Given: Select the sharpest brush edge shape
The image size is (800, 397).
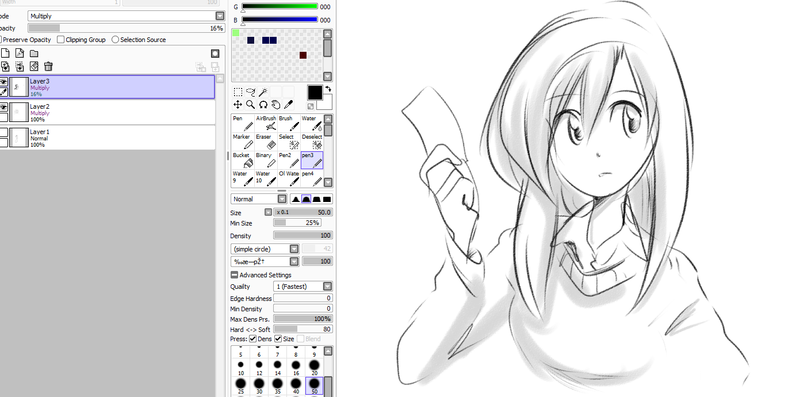Looking at the screenshot, I should [295, 199].
